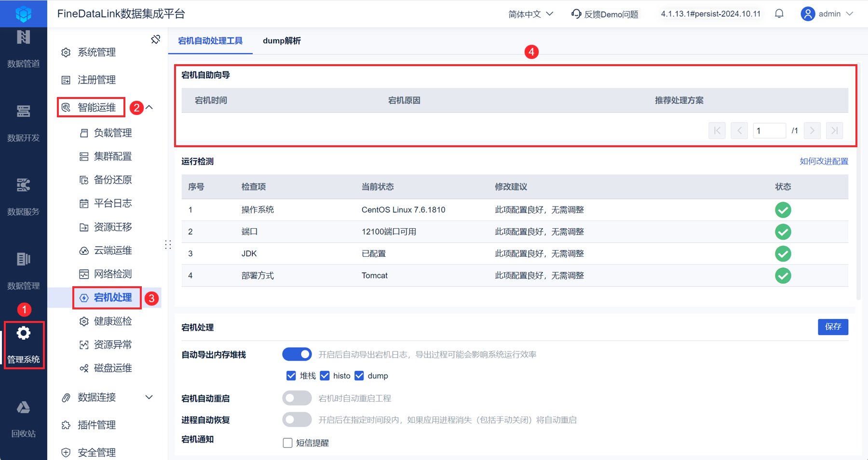Collapse the 智能运维 menu chevron
Image resolution: width=868 pixels, height=460 pixels.
[x=149, y=107]
